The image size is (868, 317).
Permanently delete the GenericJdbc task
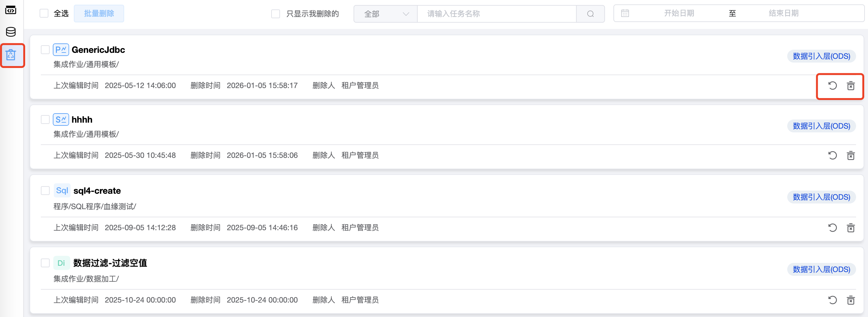(x=850, y=86)
